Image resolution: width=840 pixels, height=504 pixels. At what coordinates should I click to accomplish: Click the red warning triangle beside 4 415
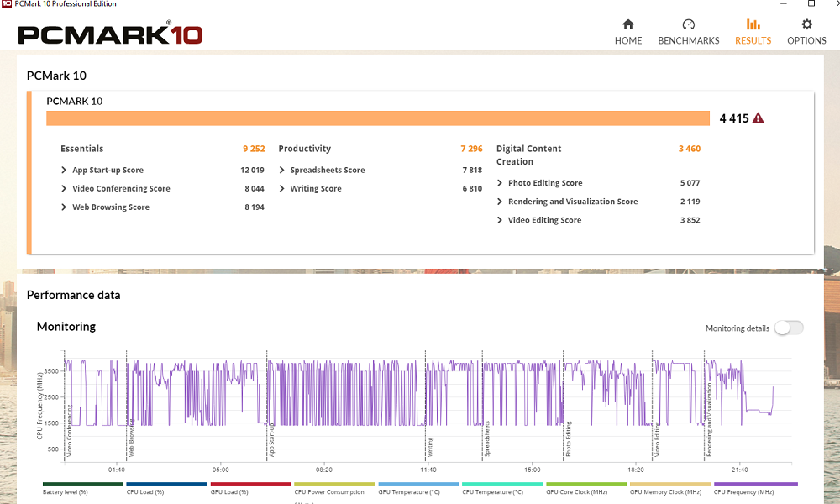758,118
